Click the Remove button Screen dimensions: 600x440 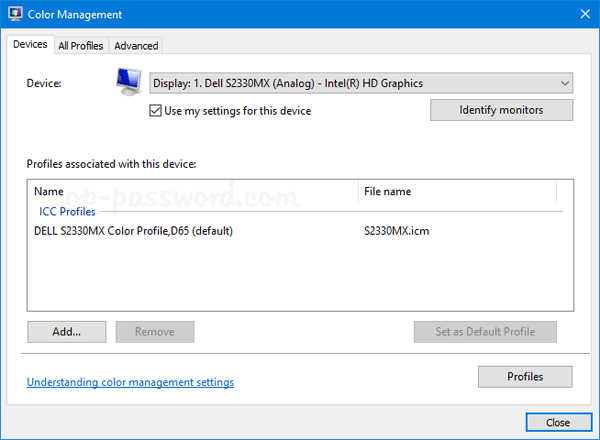[155, 332]
